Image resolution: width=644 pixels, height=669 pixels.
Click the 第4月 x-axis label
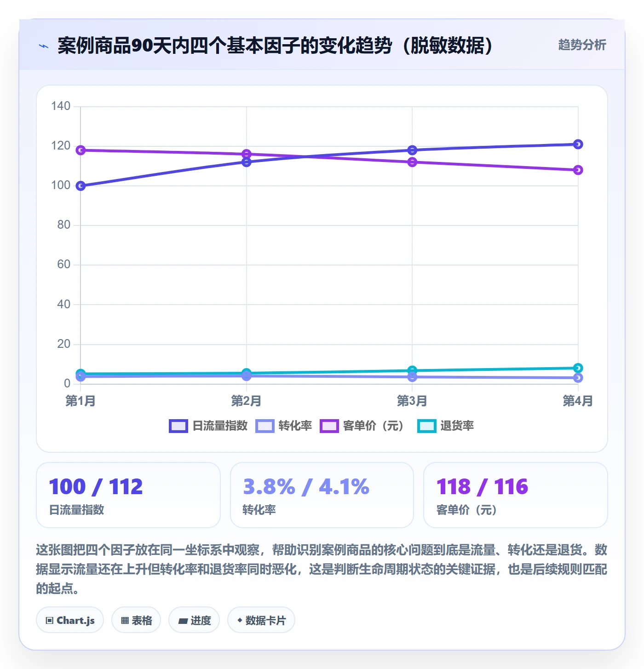click(x=578, y=401)
